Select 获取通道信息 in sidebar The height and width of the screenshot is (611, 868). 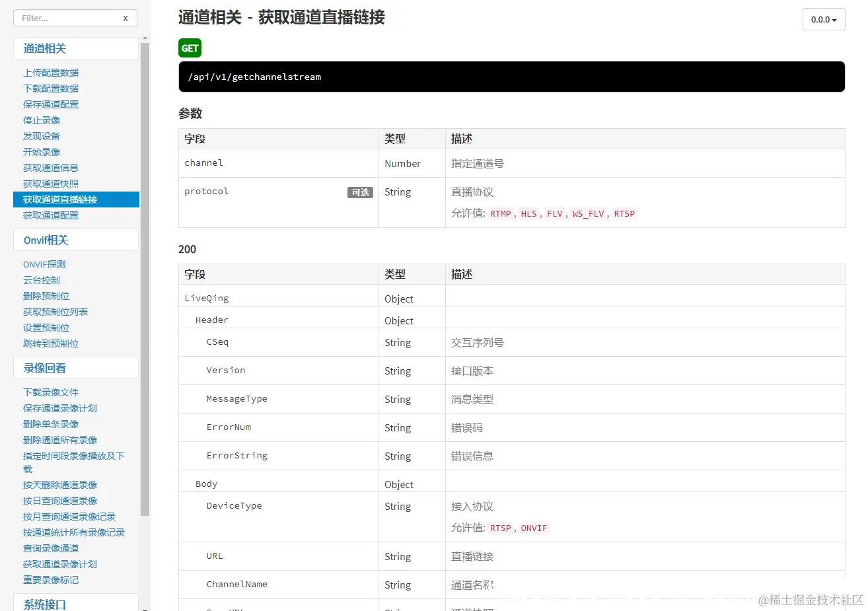coord(51,168)
